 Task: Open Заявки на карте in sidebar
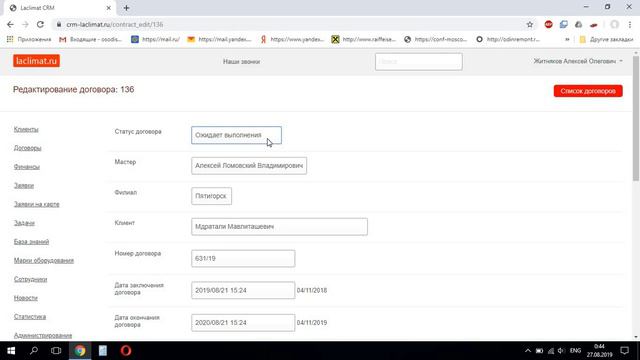pos(36,204)
